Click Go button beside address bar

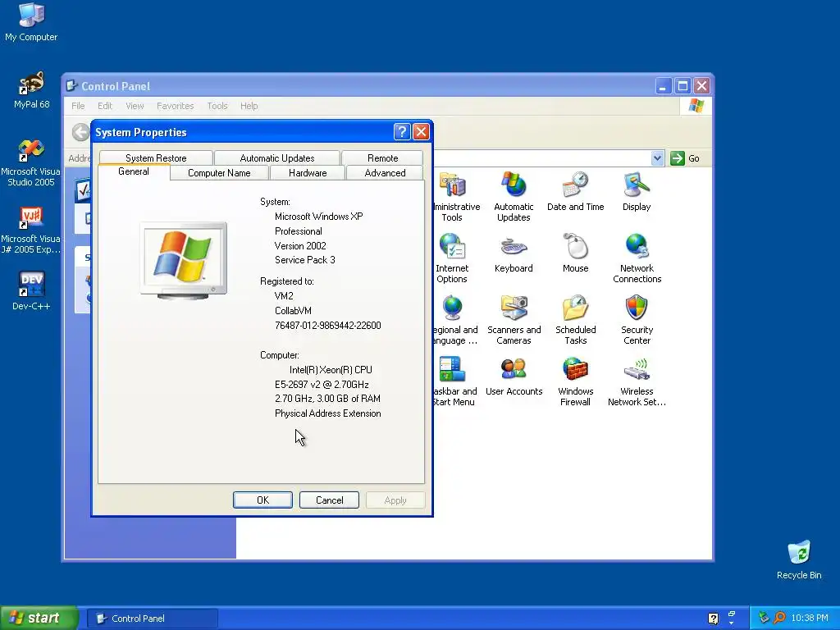(686, 158)
